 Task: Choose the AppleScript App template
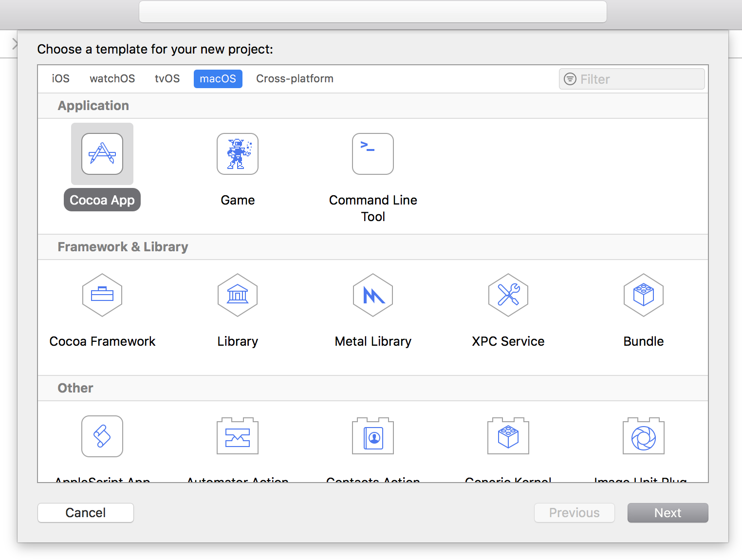click(102, 436)
